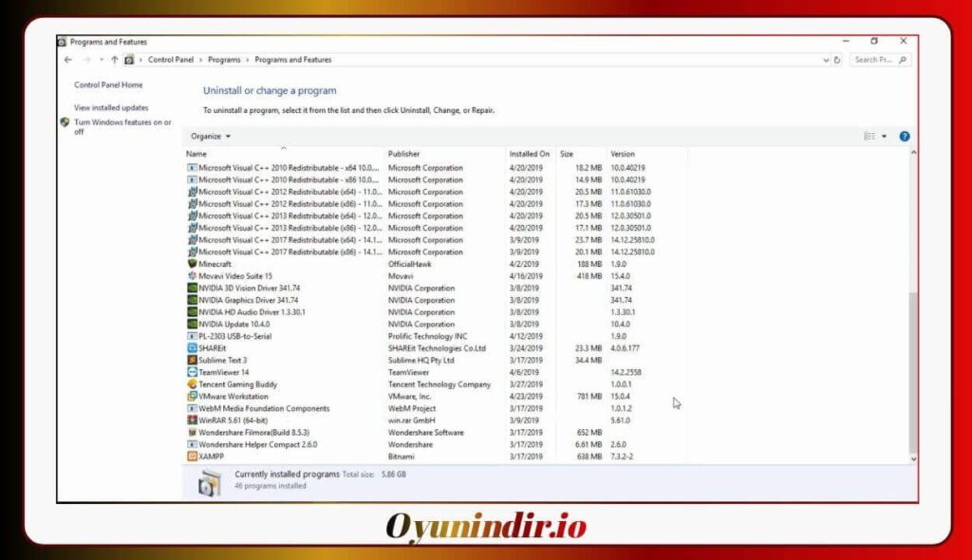Sort by the Installed On column header
972x560 pixels.
point(530,154)
